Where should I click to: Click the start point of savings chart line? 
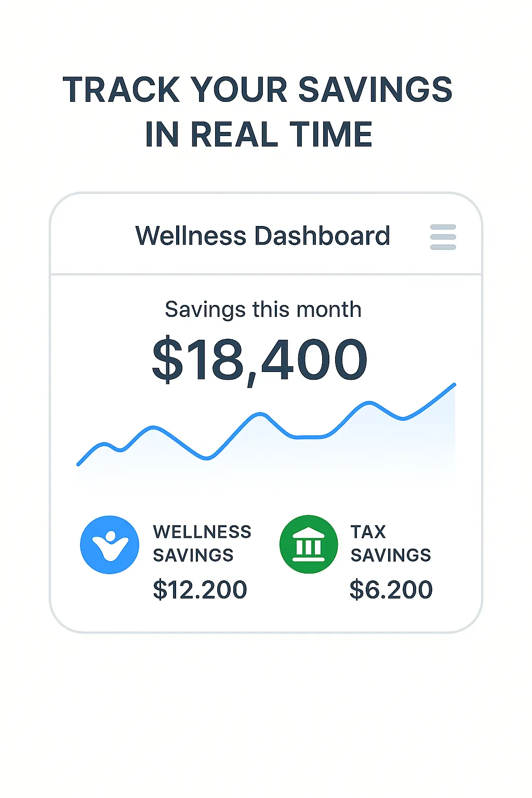[78, 464]
